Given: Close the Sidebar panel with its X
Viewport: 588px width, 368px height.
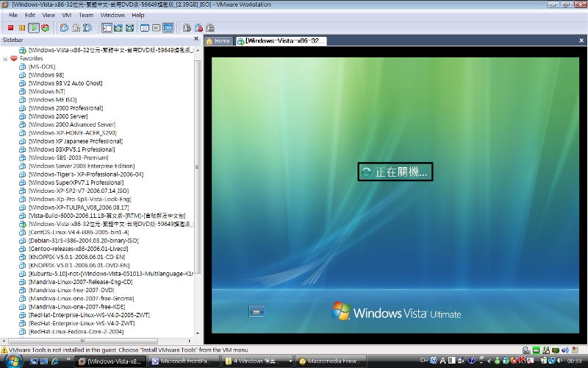Looking at the screenshot, I should (196, 39).
